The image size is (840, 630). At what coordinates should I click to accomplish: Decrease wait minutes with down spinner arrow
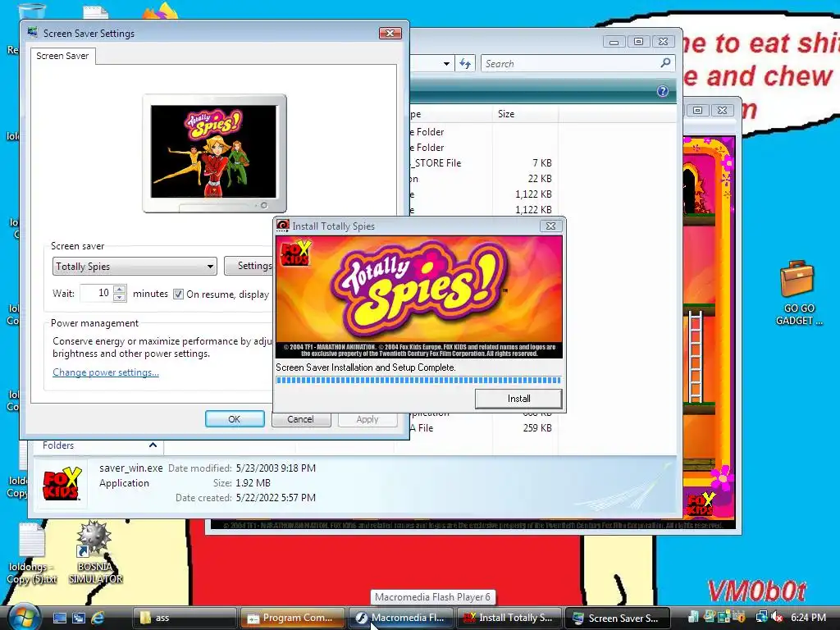[120, 298]
